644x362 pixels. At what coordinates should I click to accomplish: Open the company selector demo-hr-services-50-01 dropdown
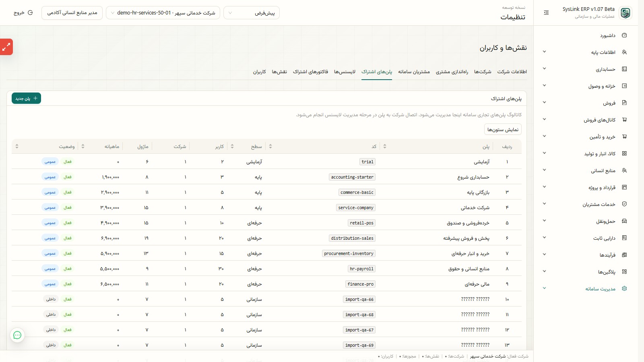[163, 13]
